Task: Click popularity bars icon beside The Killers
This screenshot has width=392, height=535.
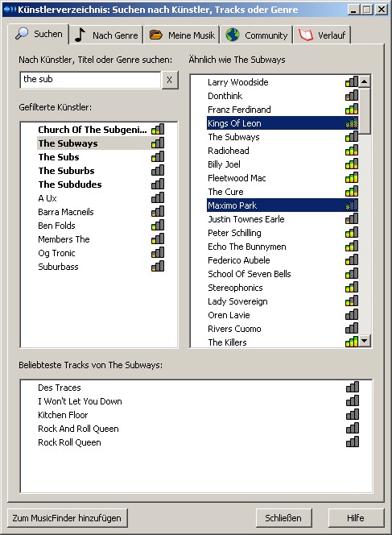Action: pos(352,342)
